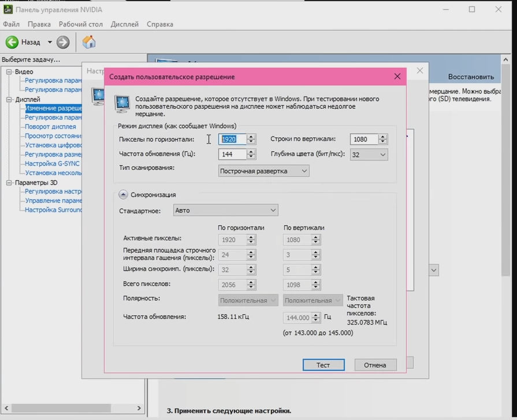Open the Дисплей menu
Viewport: 517px width, 420px height.
point(125,24)
